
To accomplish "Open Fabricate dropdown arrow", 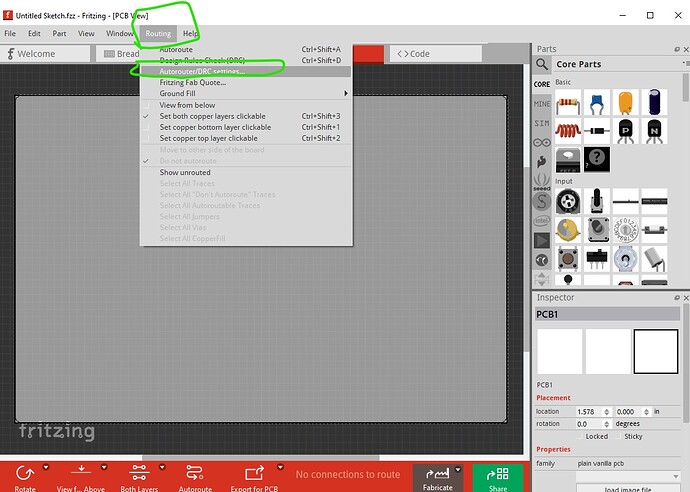I will [458, 470].
